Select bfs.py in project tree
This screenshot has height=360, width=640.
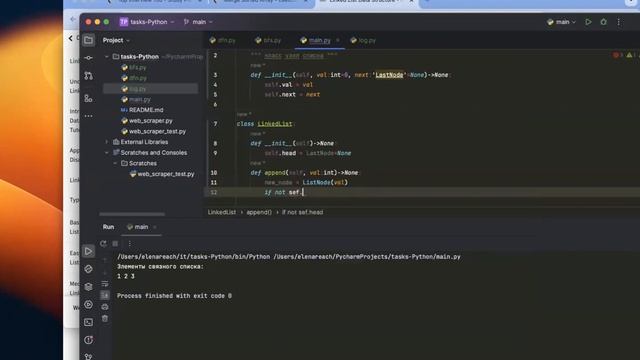[x=138, y=67]
